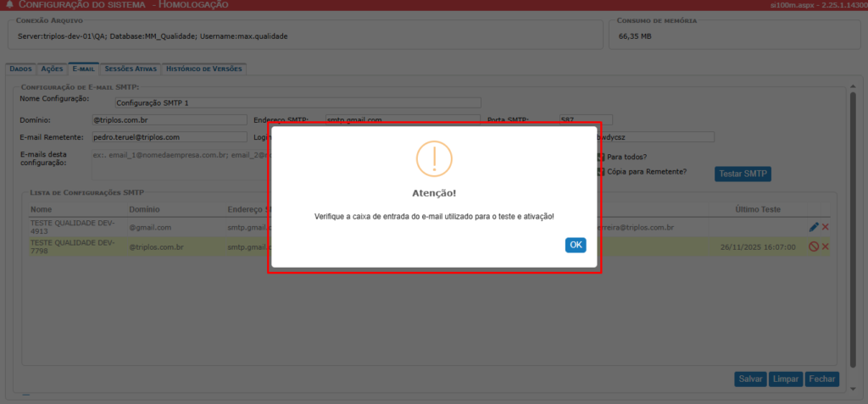
Task: Delete the DEV-4913 SMTP configuration row
Action: click(x=825, y=227)
